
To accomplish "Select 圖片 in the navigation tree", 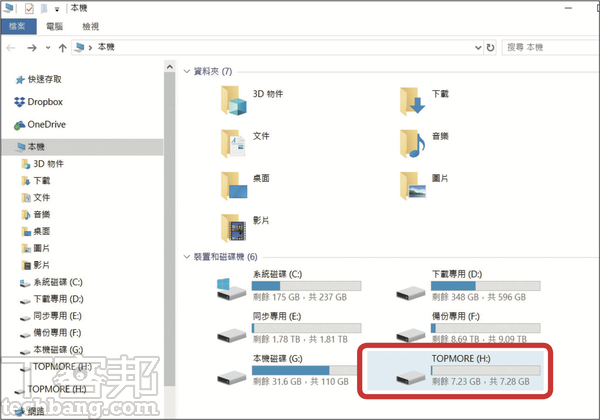I will point(36,248).
